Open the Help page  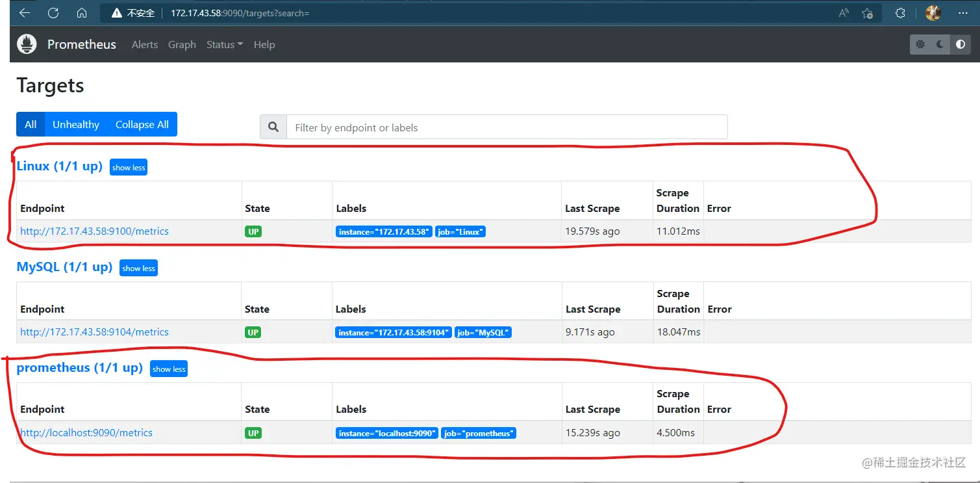(264, 44)
